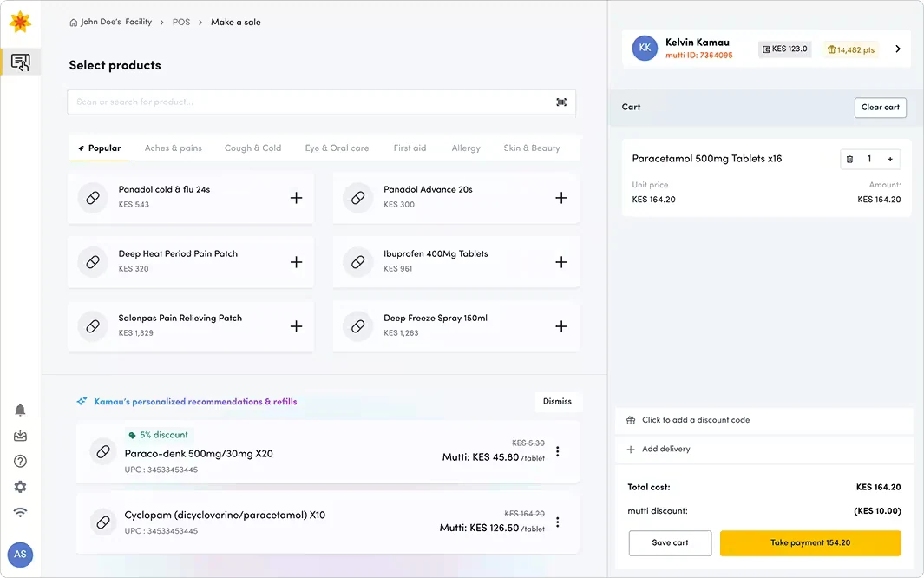Open more options for Cyclopam X10

point(558,522)
